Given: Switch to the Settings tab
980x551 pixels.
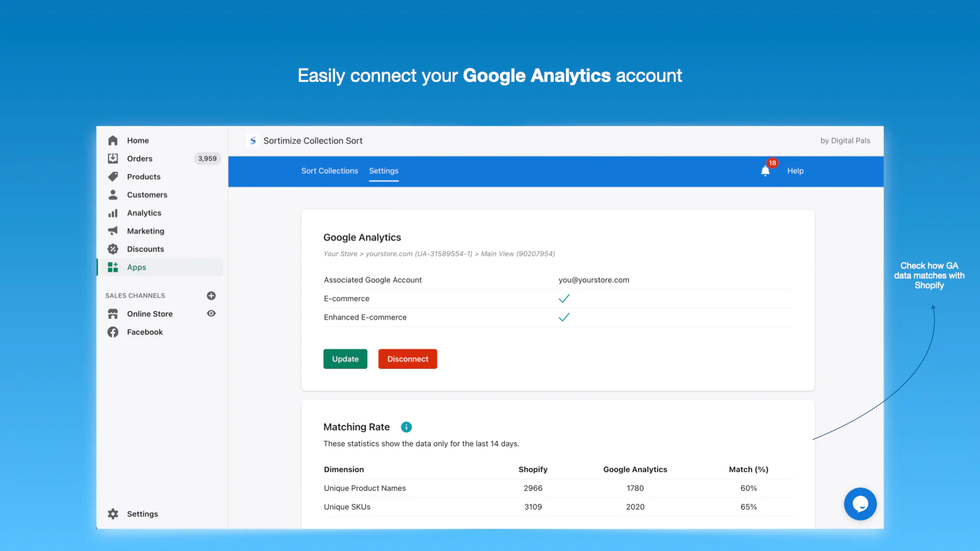Looking at the screenshot, I should [383, 171].
